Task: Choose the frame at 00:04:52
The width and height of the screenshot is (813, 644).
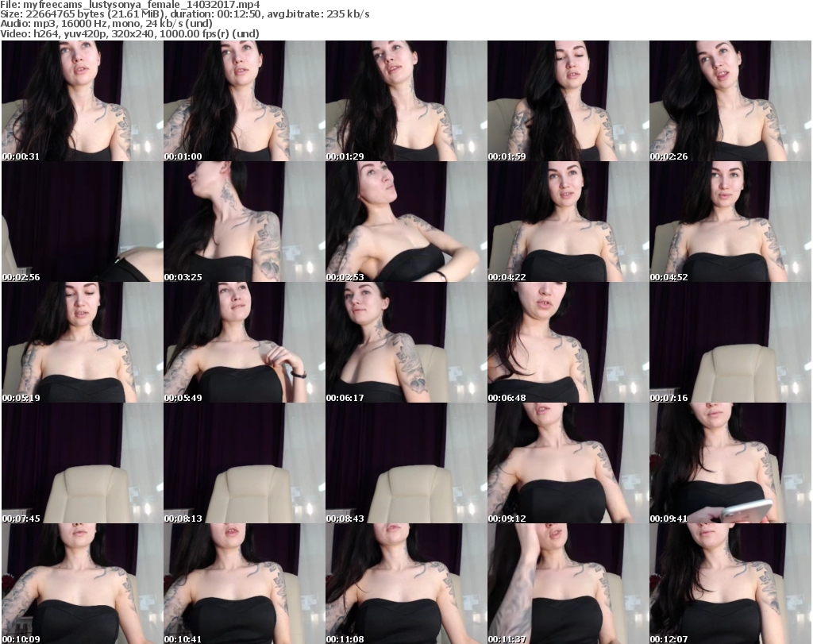Action: 730,222
